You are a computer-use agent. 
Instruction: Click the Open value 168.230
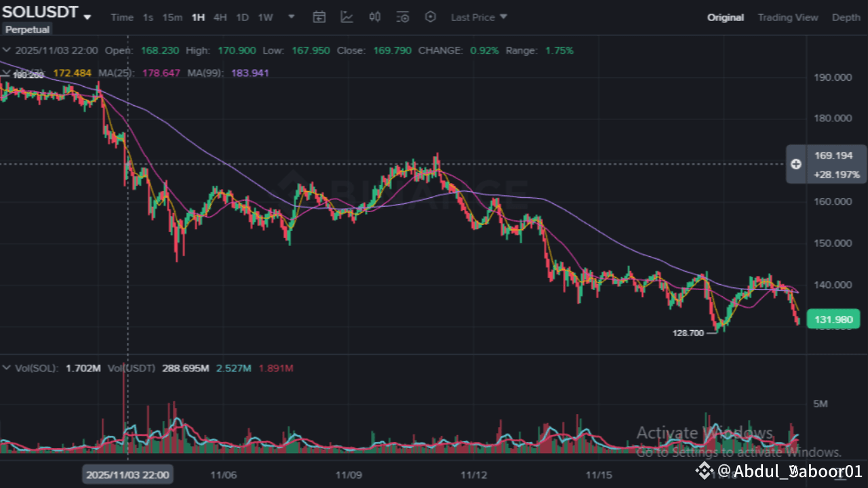pos(160,50)
